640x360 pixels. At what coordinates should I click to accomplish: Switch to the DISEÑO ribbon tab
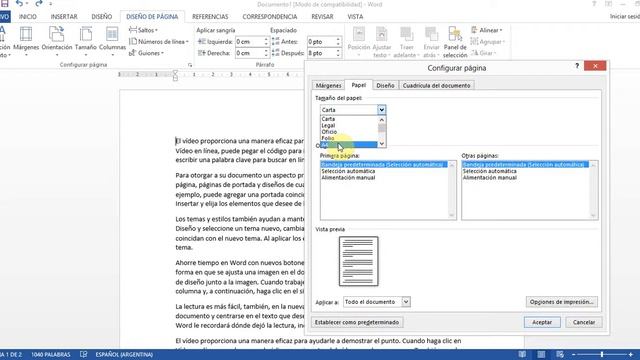point(102,17)
